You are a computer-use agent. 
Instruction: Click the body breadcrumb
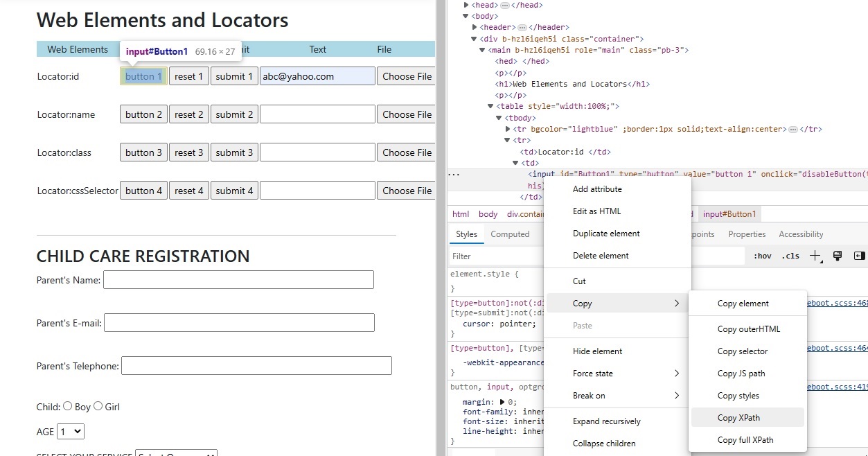(x=488, y=214)
